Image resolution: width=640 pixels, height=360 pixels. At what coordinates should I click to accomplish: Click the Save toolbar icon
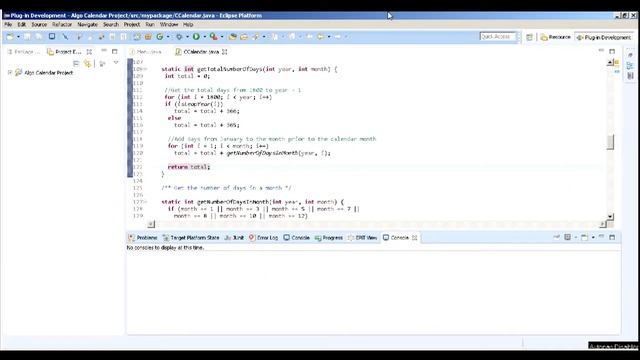27,37
